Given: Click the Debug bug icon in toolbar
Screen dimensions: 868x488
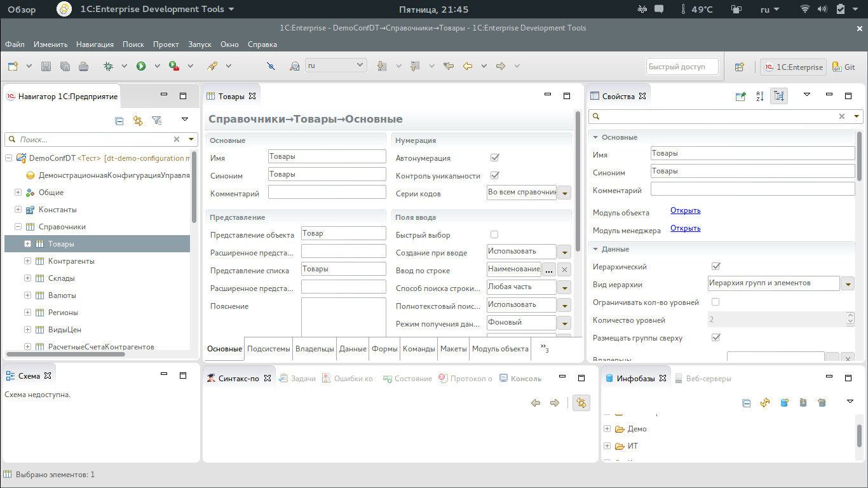Looking at the screenshot, I should coord(109,66).
